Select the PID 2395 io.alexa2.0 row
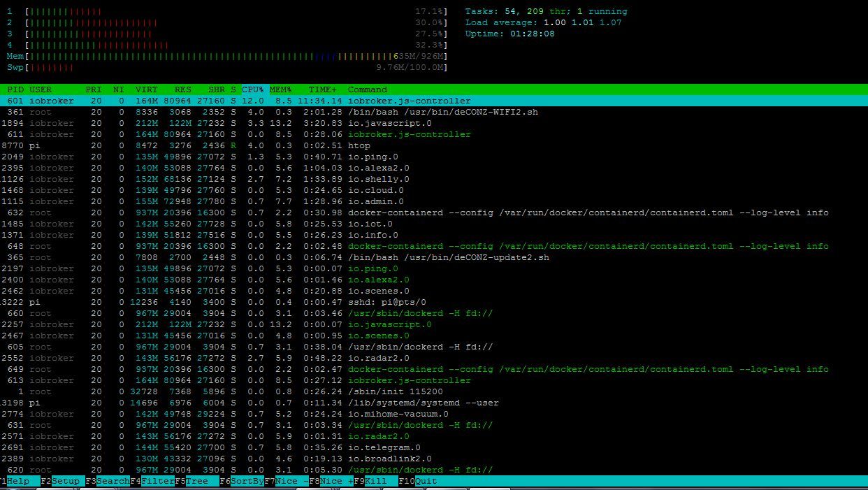868x490 pixels. [x=434, y=168]
